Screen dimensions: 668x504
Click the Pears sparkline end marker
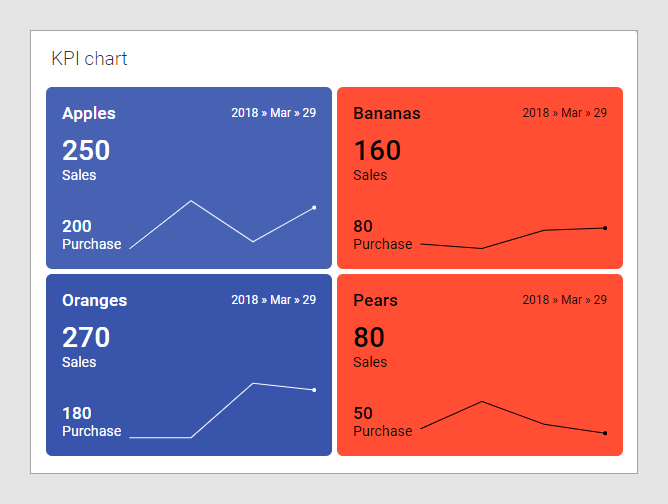point(605,433)
